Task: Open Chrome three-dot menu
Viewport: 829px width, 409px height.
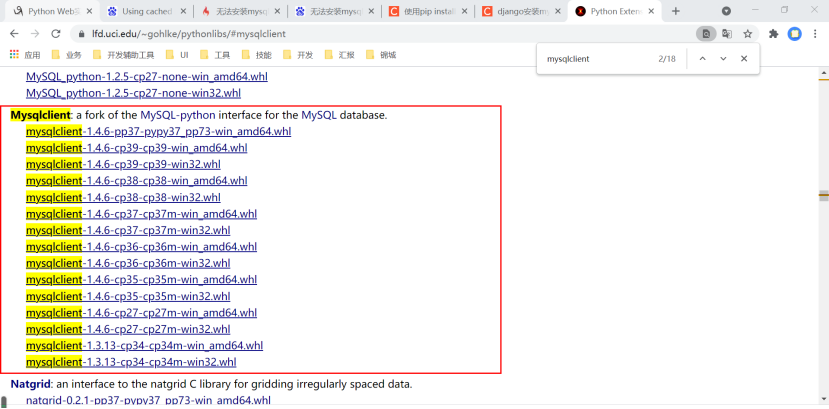Action: click(x=815, y=34)
